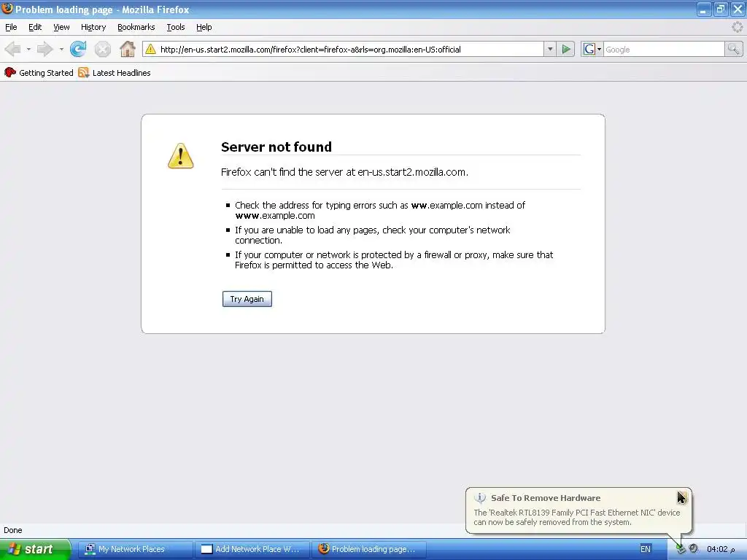The height and width of the screenshot is (560, 747).
Task: Click the Safe To Remove Hardware title text
Action: (546, 498)
